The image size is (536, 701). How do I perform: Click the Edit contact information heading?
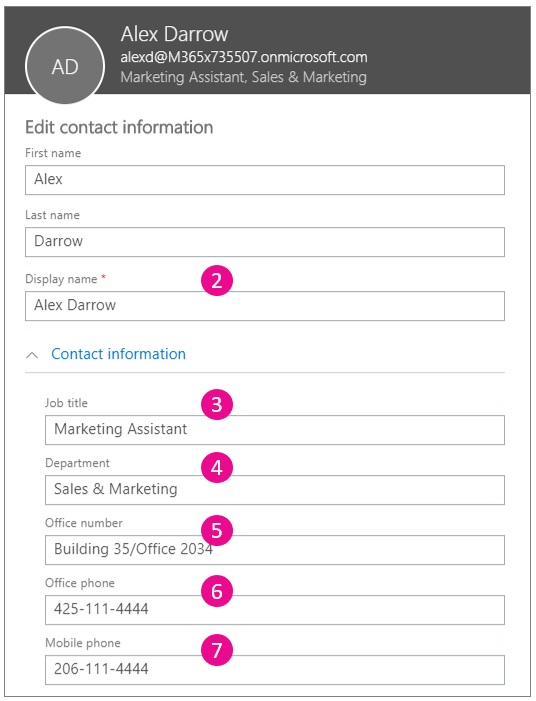click(x=119, y=127)
